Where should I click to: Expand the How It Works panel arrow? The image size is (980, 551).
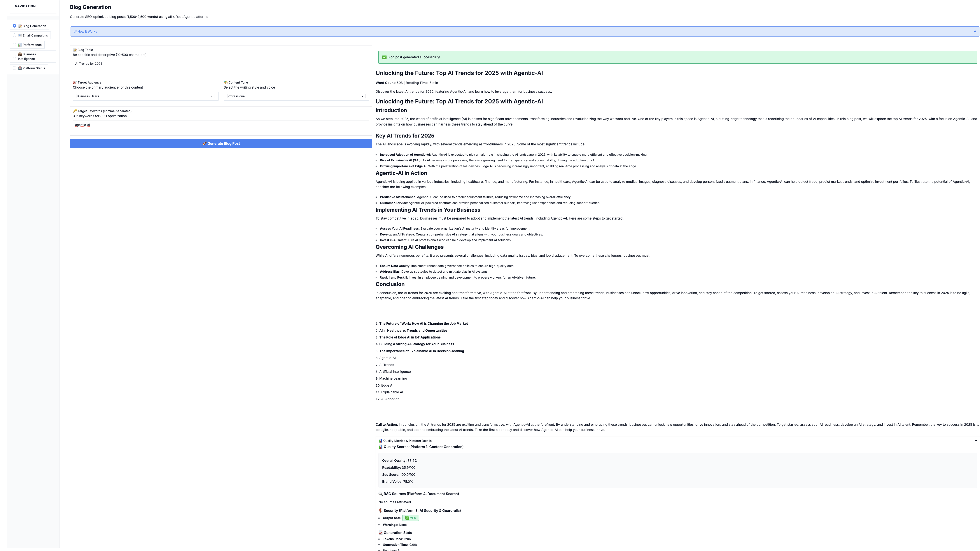[x=975, y=31]
